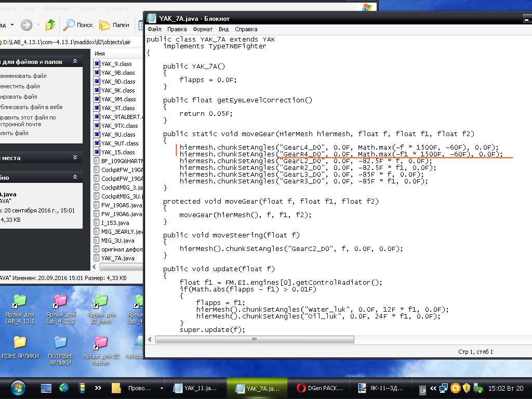Open the Ярлык для il2_hesh folder shortcut
The height and width of the screenshot is (399, 532).
[x=101, y=301]
